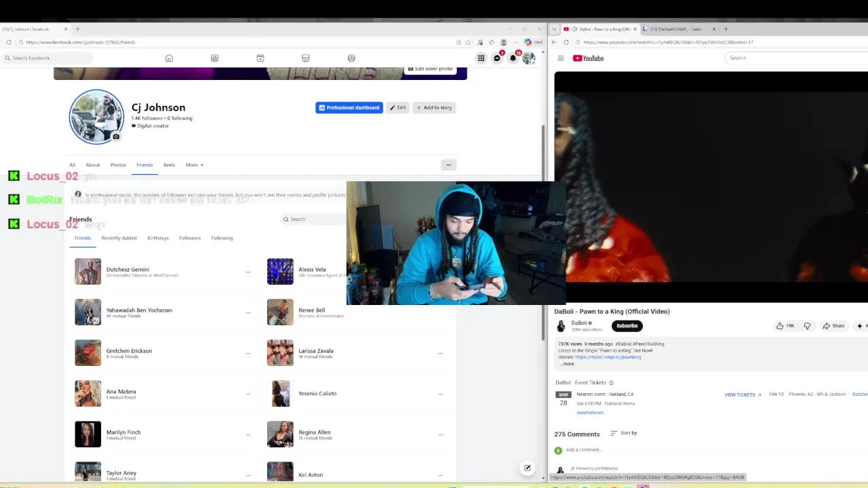Open options menu for Gretchen Erickson
Screen dimensions: 868x488
coord(248,353)
